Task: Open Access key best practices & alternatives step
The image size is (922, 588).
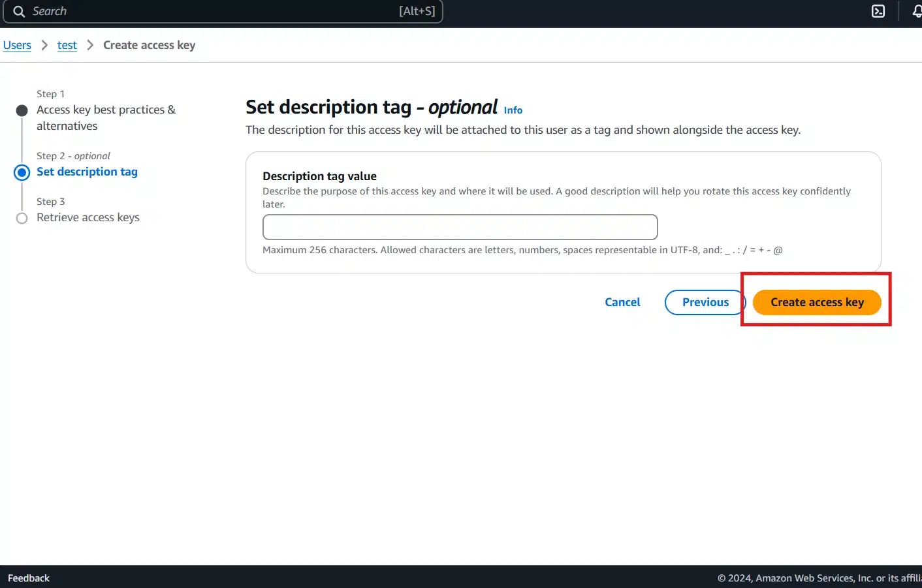Action: [106, 117]
